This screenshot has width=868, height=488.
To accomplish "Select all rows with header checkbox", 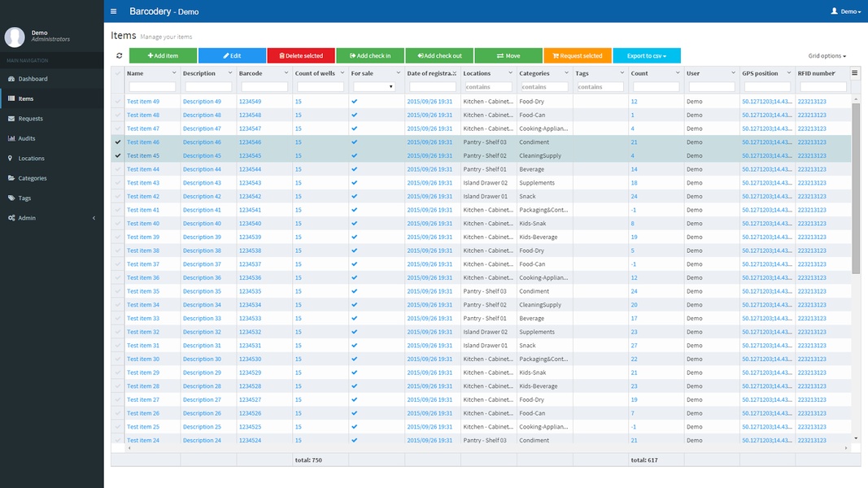I will point(117,73).
